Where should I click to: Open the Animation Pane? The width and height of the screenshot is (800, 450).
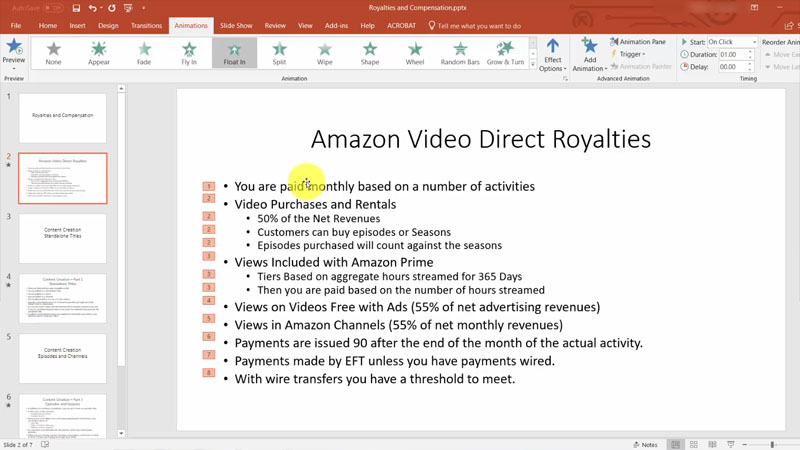pos(638,42)
